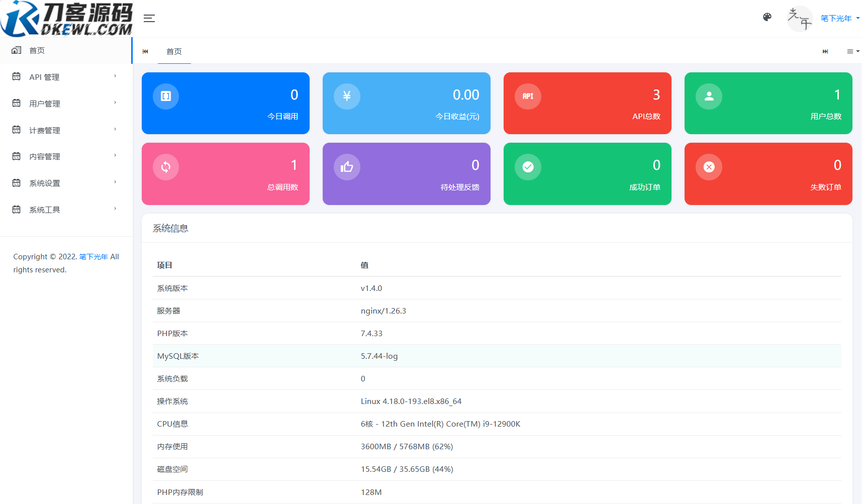Click the API icon on red card
This screenshot has width=862, height=504.
[528, 96]
